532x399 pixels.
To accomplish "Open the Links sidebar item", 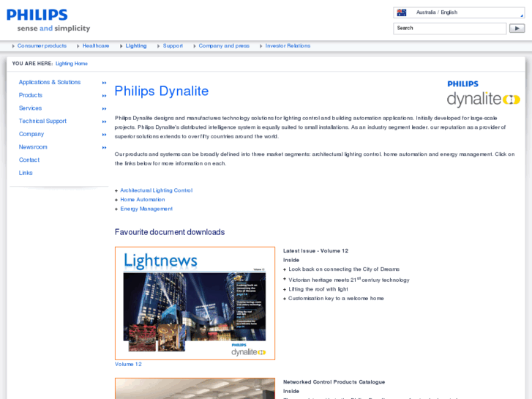I will pyautogui.click(x=26, y=173).
